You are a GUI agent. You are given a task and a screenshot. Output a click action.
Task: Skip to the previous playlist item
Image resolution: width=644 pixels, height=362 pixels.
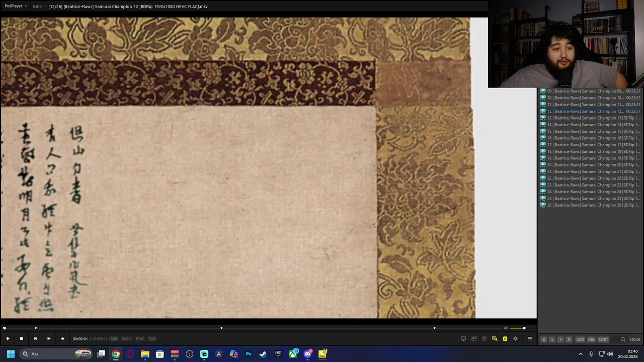click(35, 339)
